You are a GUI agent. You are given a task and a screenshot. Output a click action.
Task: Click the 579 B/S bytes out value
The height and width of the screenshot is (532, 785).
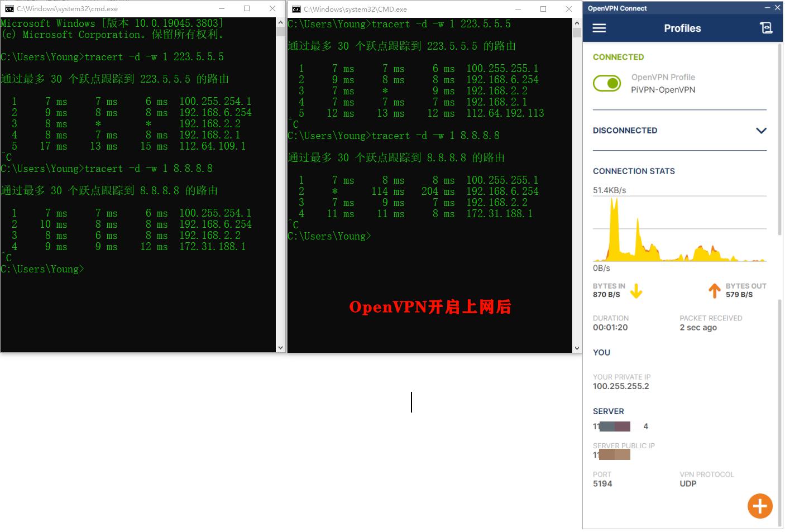[739, 295]
